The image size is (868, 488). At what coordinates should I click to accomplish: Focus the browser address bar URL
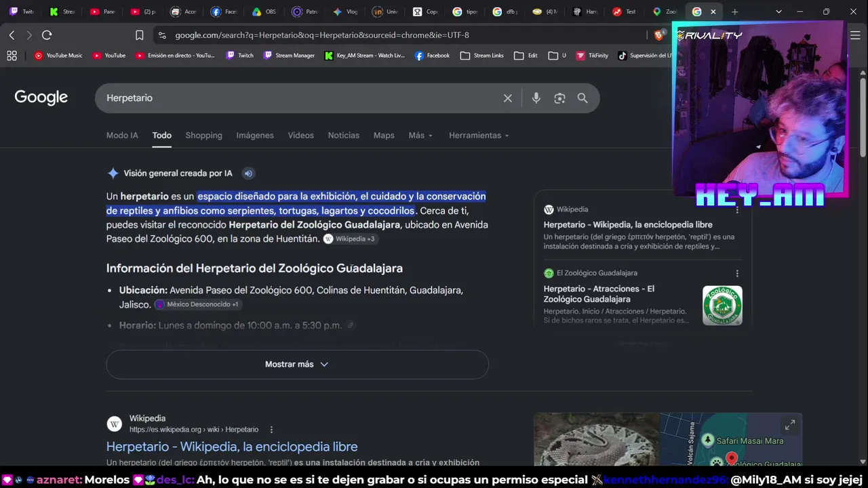pos(322,35)
